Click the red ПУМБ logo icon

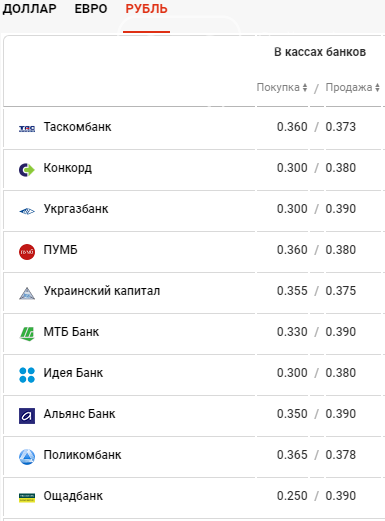[x=27, y=252]
